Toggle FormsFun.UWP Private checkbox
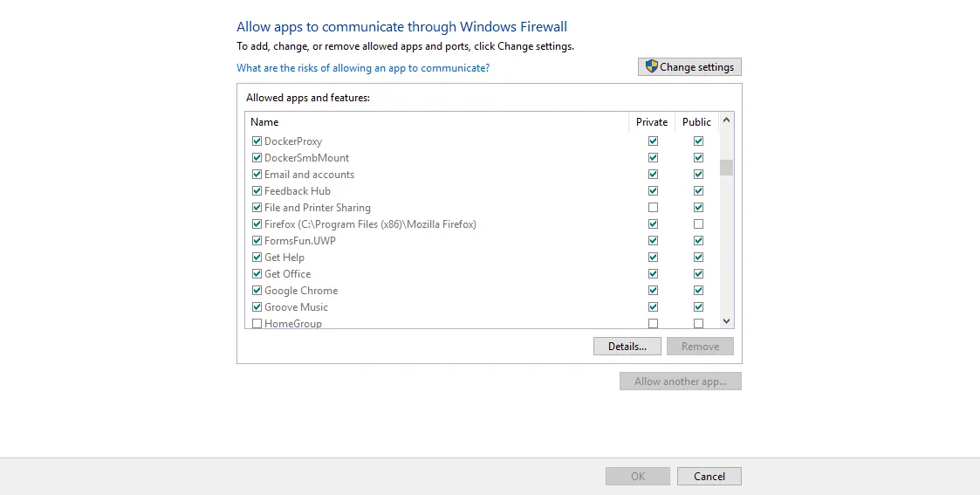The width and height of the screenshot is (980, 495). coord(653,241)
